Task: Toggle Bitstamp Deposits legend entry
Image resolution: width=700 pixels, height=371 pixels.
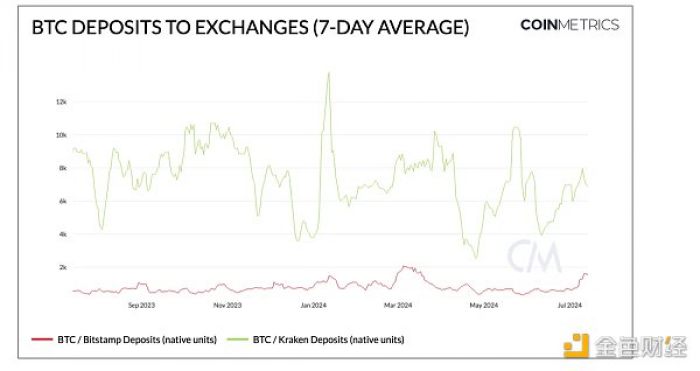Action: (x=124, y=340)
